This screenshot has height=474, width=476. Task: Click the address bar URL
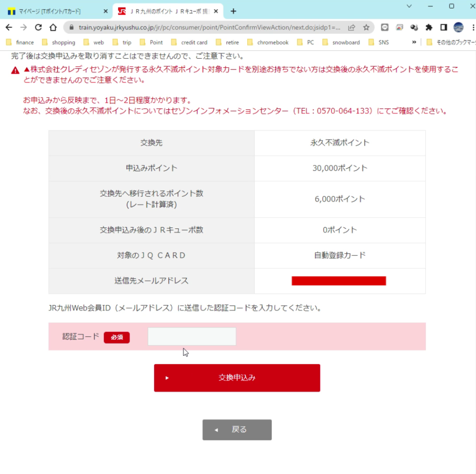[210, 27]
